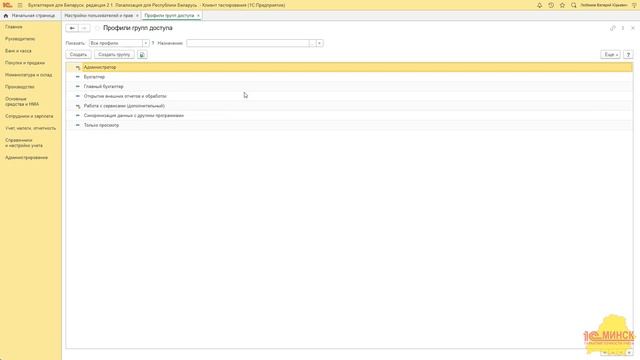The width and height of the screenshot is (640, 360).
Task: Open the Показать dropdown arrow
Action: click(146, 43)
